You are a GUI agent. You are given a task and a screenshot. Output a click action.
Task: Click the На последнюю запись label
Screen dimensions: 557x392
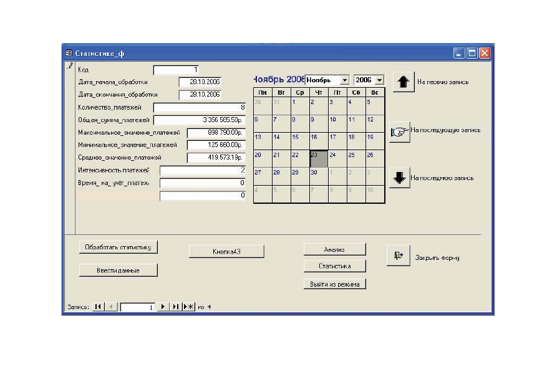coord(442,178)
